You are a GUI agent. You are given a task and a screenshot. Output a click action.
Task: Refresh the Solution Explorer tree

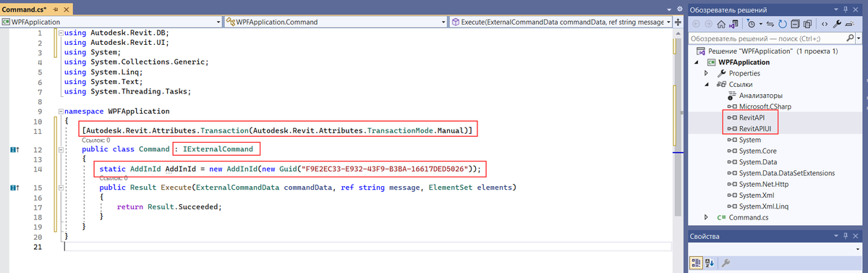(x=783, y=24)
